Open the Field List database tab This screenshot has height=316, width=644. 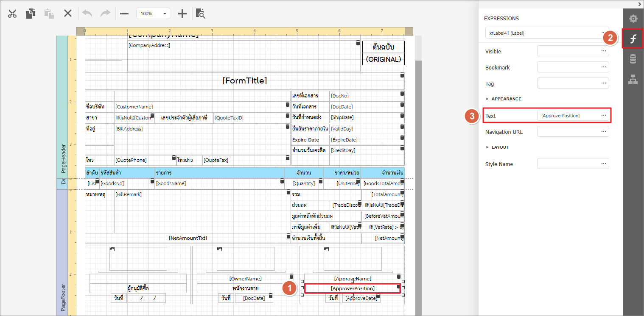(x=633, y=59)
